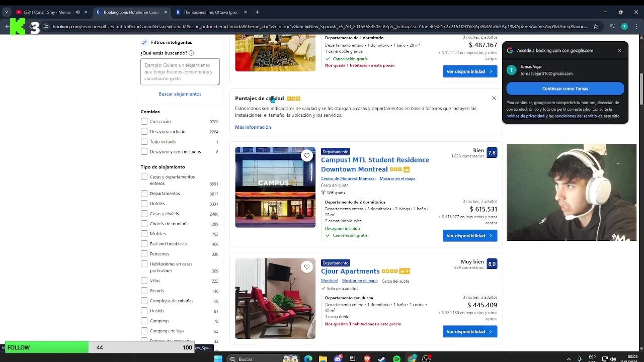644x362 pixels.
Task: Check the Todo incluido filter
Action: (x=144, y=141)
